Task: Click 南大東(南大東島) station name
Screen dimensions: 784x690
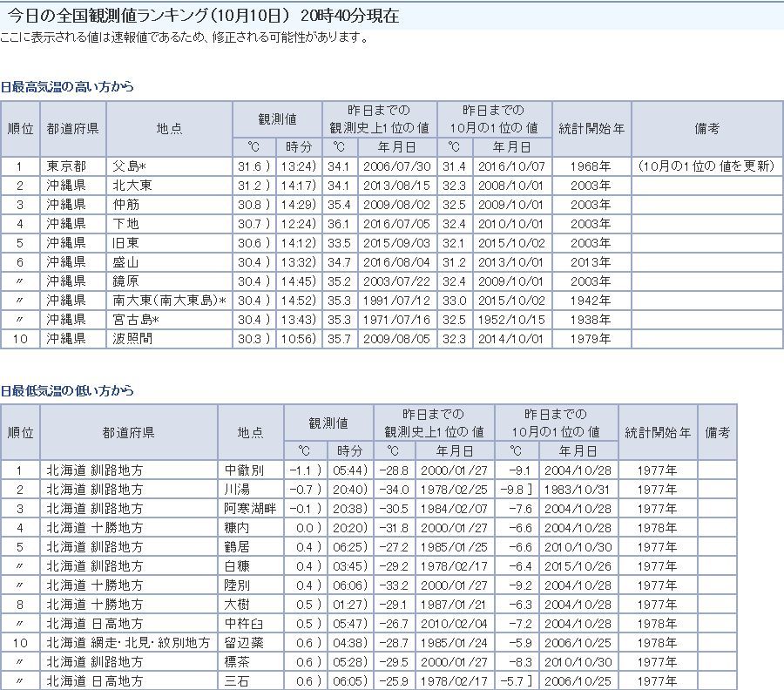Action: click(x=168, y=300)
